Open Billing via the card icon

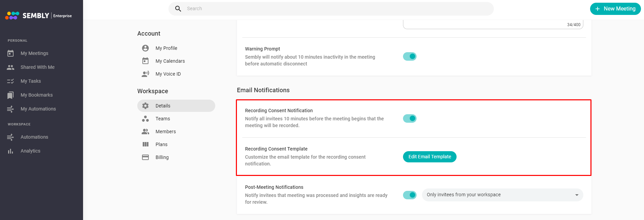point(145,157)
